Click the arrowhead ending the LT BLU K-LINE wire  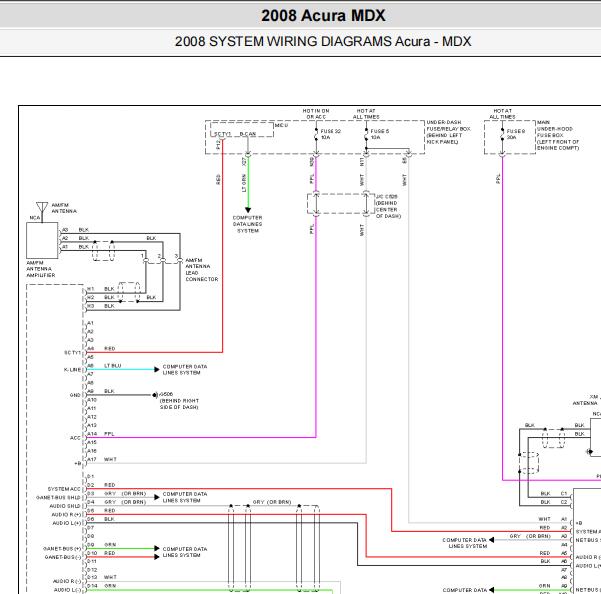click(157, 369)
